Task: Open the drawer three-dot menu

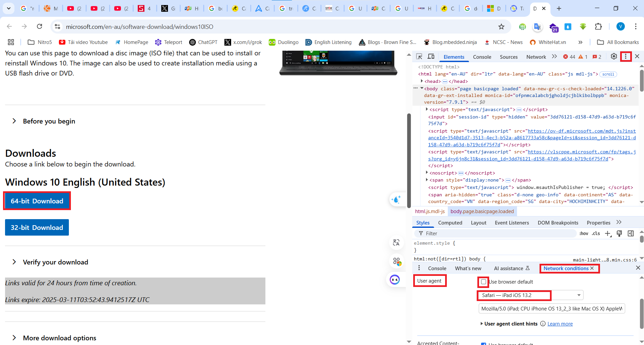Action: click(x=419, y=268)
